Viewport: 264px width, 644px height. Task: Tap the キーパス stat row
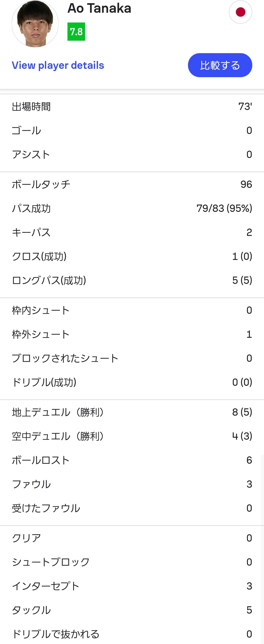(132, 232)
